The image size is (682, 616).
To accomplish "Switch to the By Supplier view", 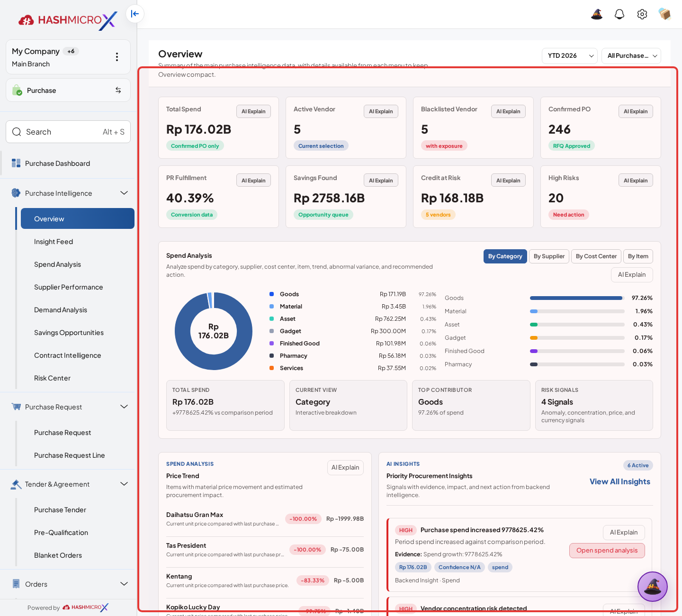I will point(549,256).
